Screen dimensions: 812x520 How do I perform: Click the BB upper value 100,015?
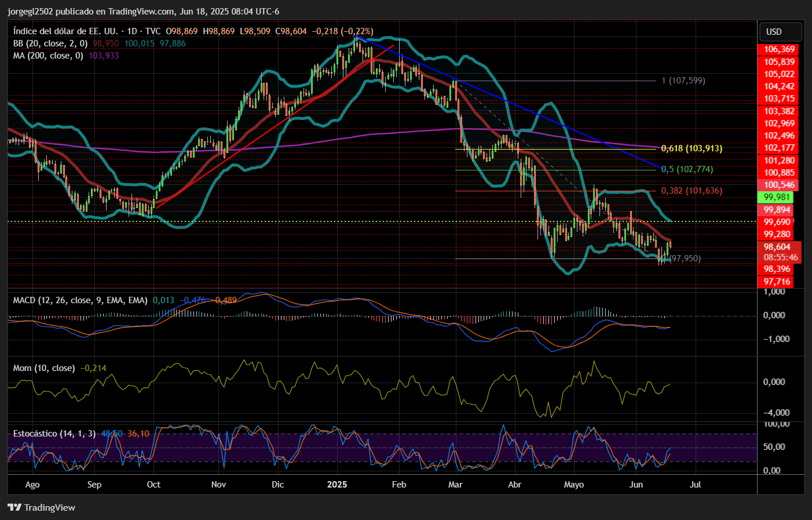[140, 43]
